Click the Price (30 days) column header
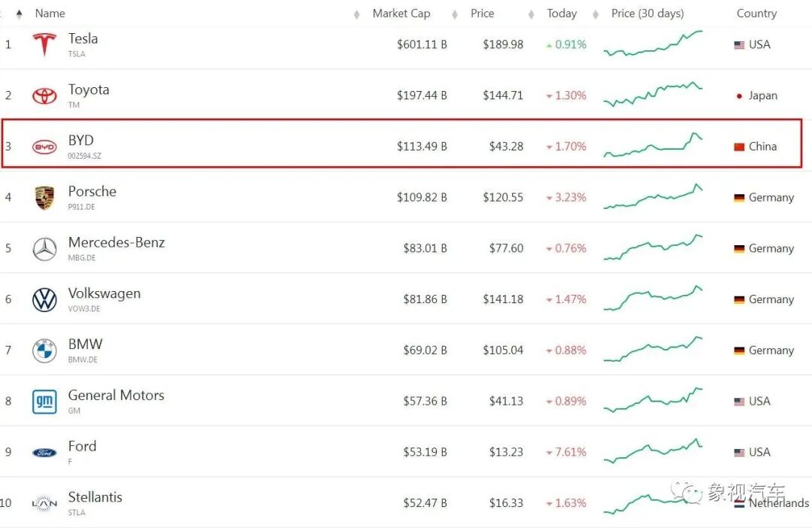The width and height of the screenshot is (812, 528). click(x=647, y=14)
